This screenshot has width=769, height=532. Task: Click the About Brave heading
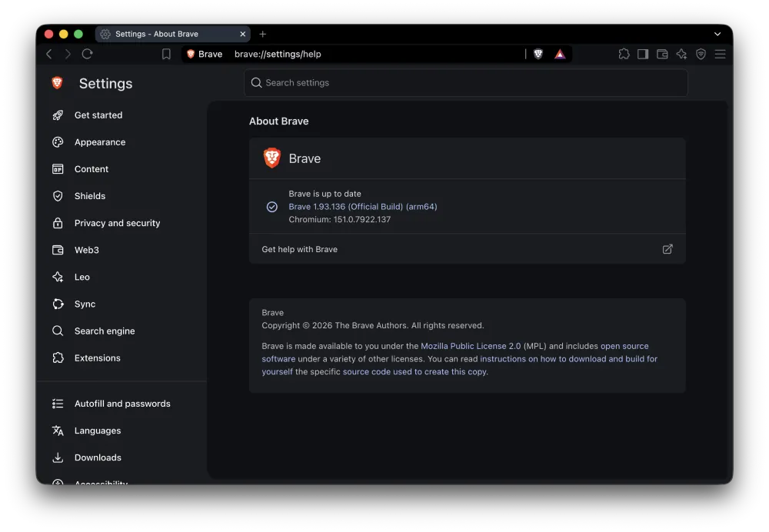(x=278, y=121)
